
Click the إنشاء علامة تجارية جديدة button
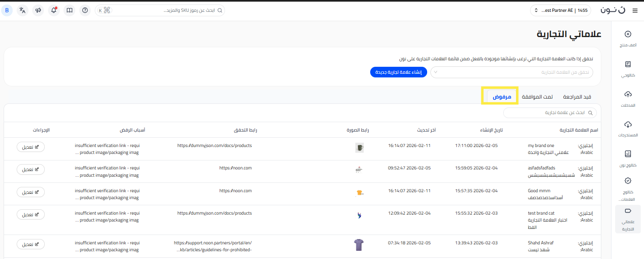(398, 72)
